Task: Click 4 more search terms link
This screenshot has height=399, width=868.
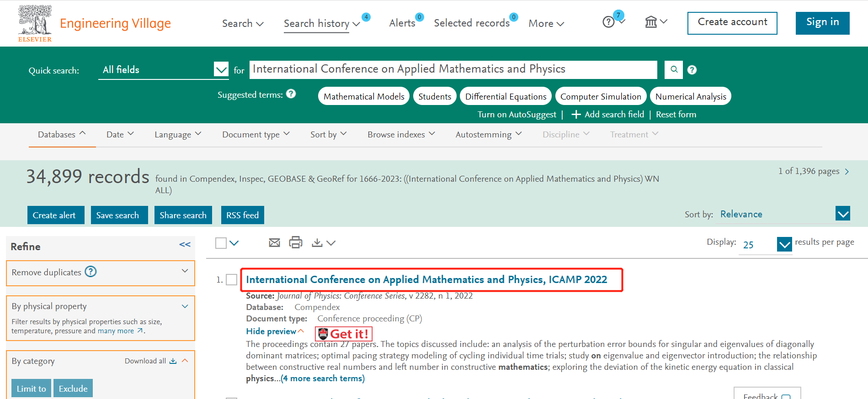Action: [x=323, y=378]
